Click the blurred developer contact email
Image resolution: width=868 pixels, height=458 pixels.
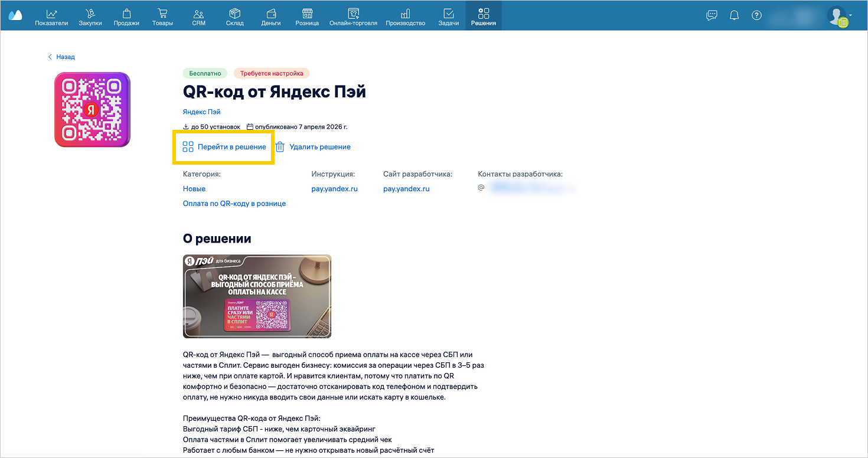(x=532, y=188)
